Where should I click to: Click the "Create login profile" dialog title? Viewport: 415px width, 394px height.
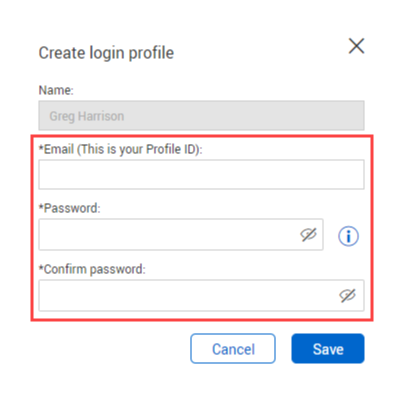[x=106, y=53]
